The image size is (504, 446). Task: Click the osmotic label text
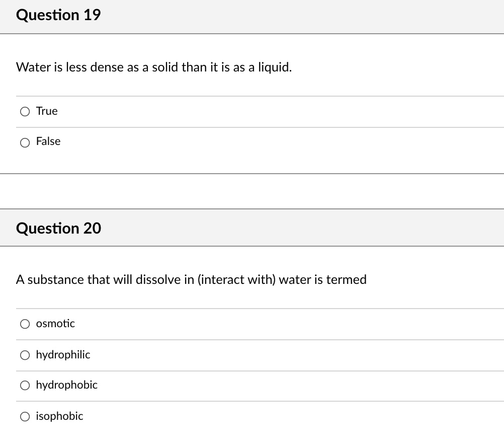pos(55,324)
